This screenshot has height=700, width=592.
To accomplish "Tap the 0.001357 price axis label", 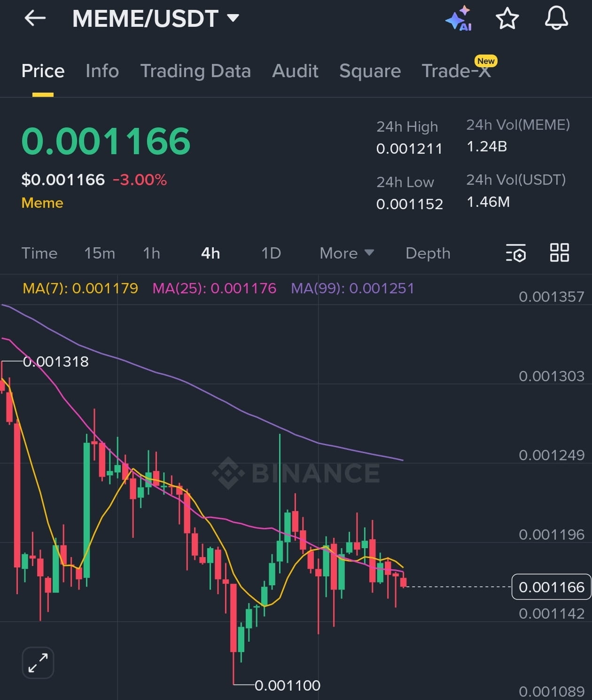I will (x=552, y=297).
